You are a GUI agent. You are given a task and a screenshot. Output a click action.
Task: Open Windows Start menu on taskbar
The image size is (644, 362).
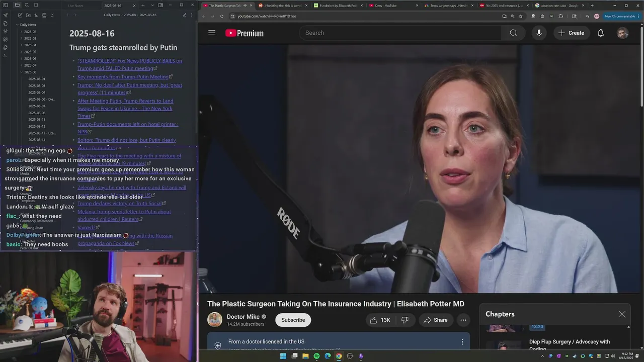[x=283, y=356]
